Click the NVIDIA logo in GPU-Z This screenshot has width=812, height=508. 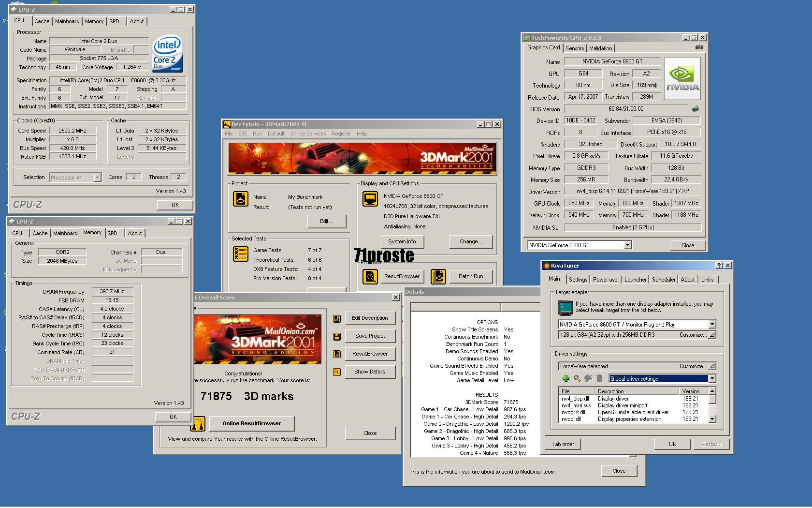[682, 78]
